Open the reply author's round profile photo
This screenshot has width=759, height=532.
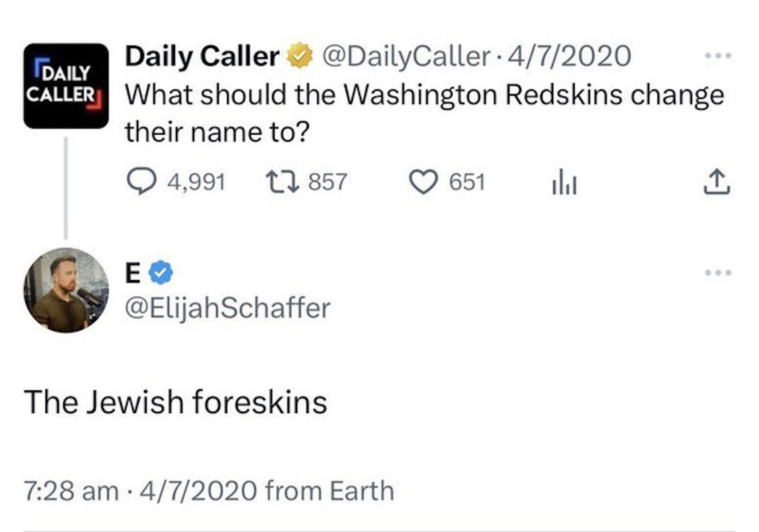(x=66, y=290)
